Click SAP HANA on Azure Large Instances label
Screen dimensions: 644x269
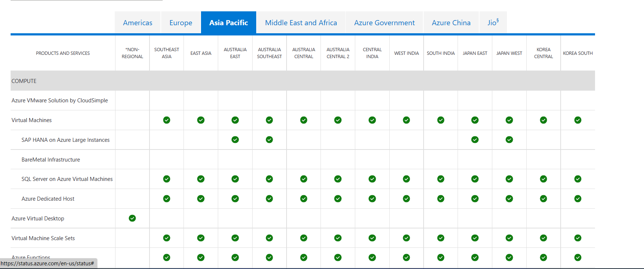(65, 140)
